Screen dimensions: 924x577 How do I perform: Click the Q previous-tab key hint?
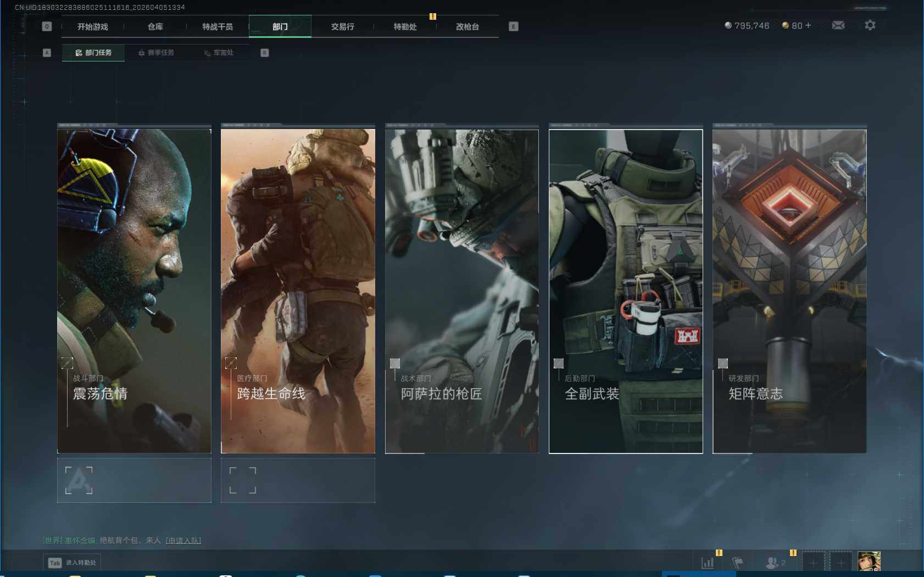[47, 26]
